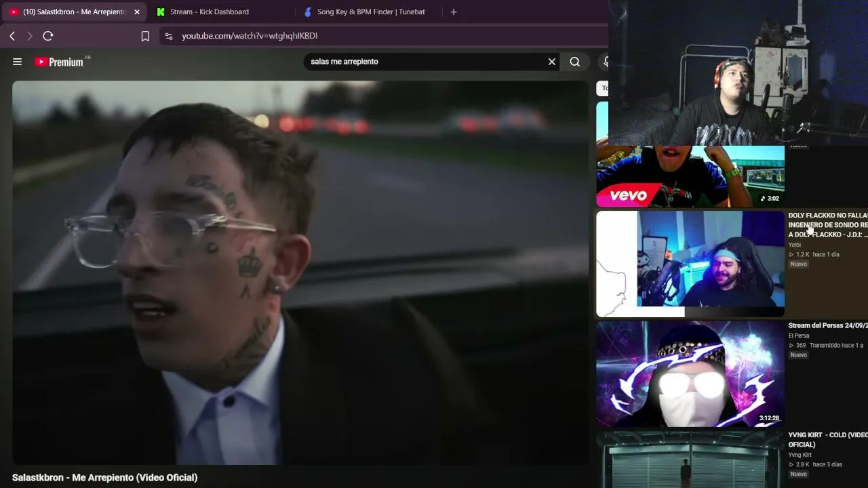Go back using the browser back arrow
Image resolution: width=868 pixels, height=488 pixels.
12,36
